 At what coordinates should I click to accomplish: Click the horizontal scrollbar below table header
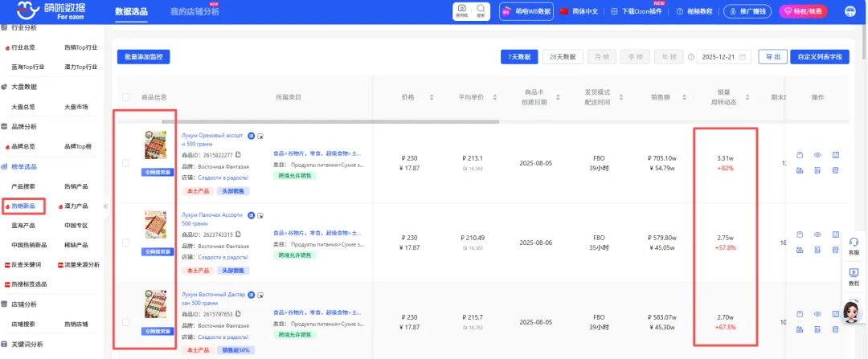(x=330, y=122)
